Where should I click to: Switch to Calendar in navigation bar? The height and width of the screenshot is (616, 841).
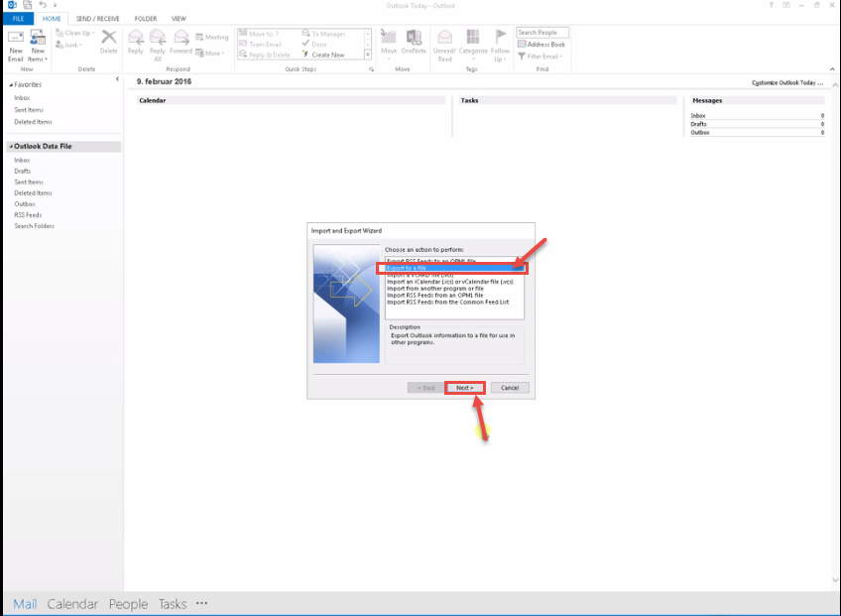click(x=72, y=604)
